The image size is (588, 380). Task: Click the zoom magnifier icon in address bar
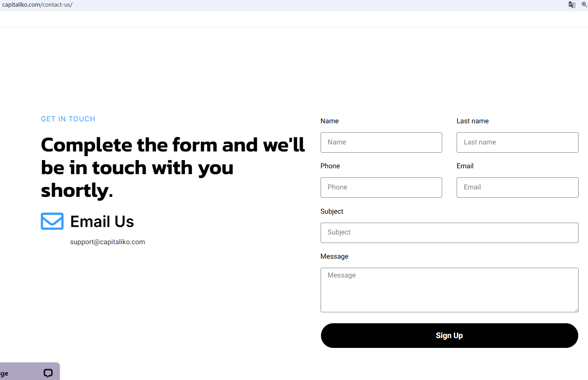click(584, 5)
